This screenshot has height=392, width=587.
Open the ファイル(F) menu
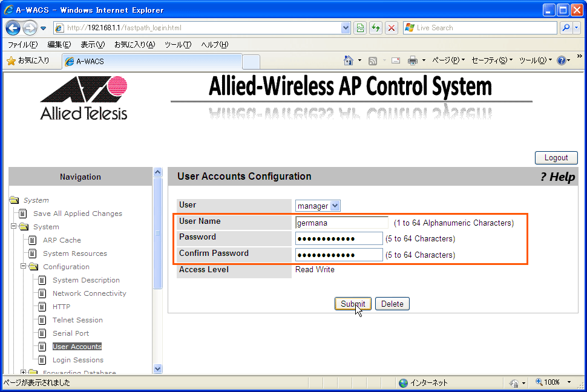[22, 45]
